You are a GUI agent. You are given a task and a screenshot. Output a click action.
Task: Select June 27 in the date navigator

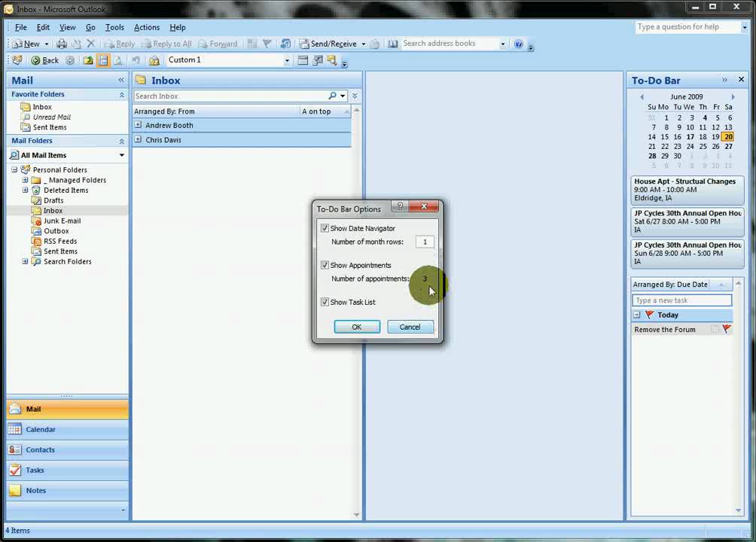(x=729, y=146)
